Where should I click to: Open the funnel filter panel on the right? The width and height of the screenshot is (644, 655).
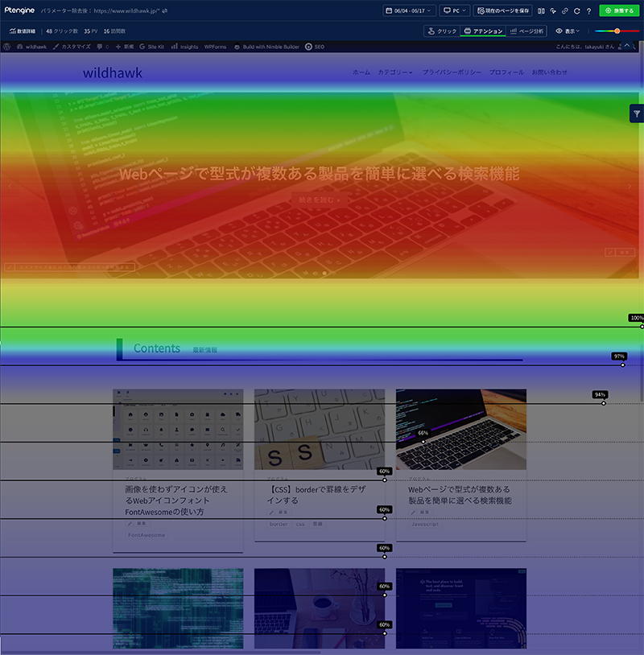[637, 114]
